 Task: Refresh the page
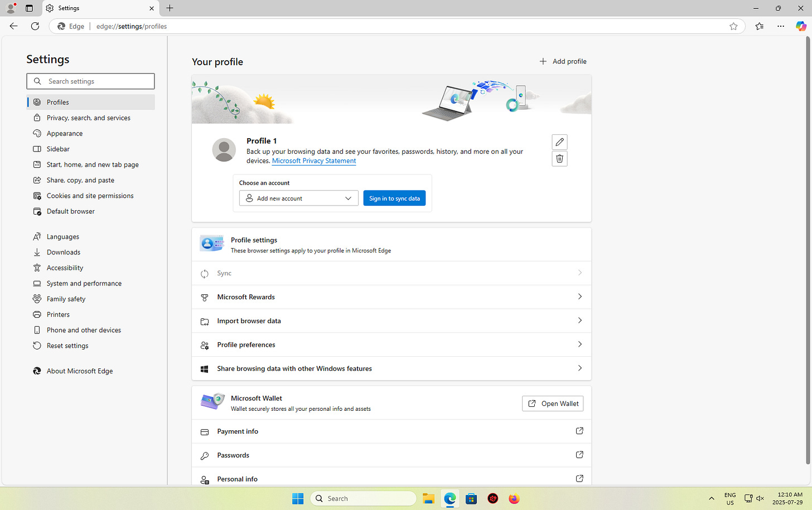(35, 26)
